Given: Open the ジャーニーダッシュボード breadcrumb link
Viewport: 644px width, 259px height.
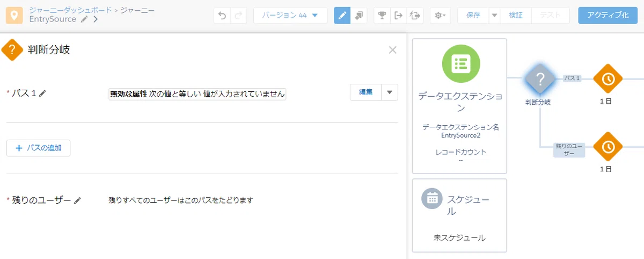Looking at the screenshot, I should point(71,10).
